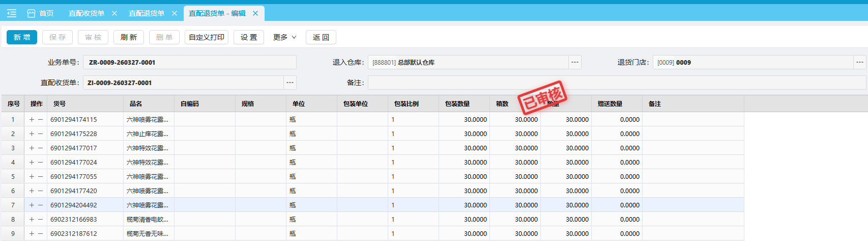Image resolution: width=868 pixels, height=241 pixels.
Task: Expand the 更多 dropdown menu
Action: coord(284,37)
